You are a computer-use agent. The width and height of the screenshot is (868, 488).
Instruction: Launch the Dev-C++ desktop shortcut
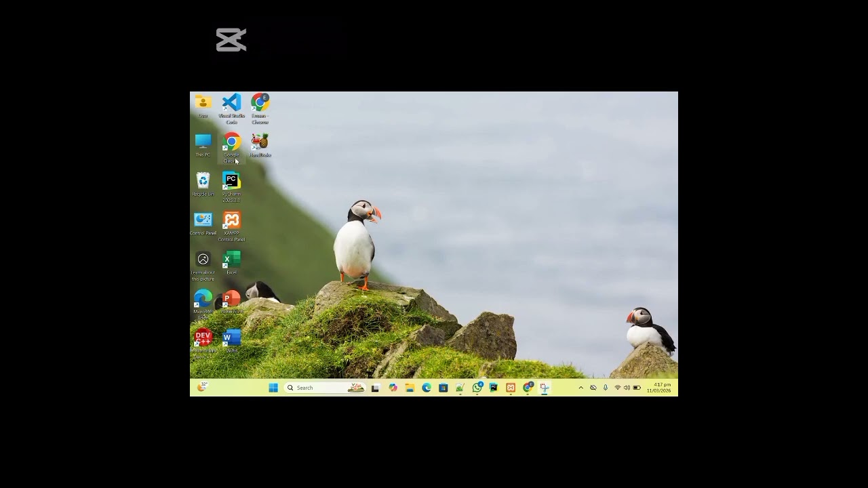[203, 344]
